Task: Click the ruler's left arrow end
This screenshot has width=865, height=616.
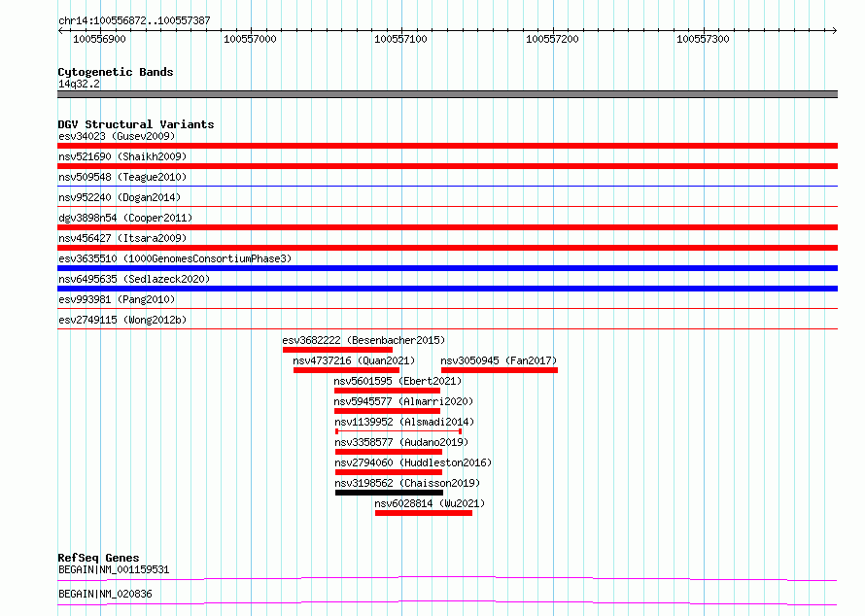Action: pos(60,31)
